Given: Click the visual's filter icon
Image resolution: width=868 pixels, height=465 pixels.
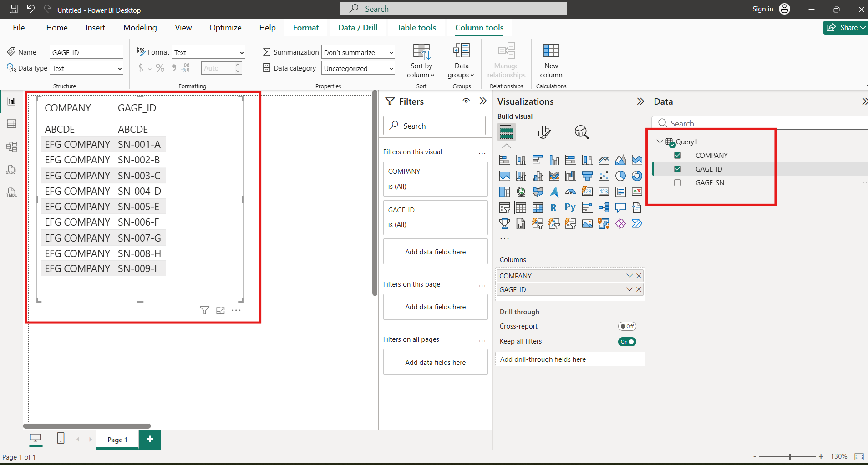Looking at the screenshot, I should [205, 311].
